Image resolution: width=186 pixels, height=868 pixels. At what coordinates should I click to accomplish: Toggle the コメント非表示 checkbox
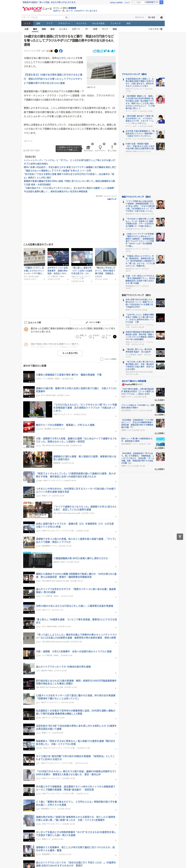(102, 359)
